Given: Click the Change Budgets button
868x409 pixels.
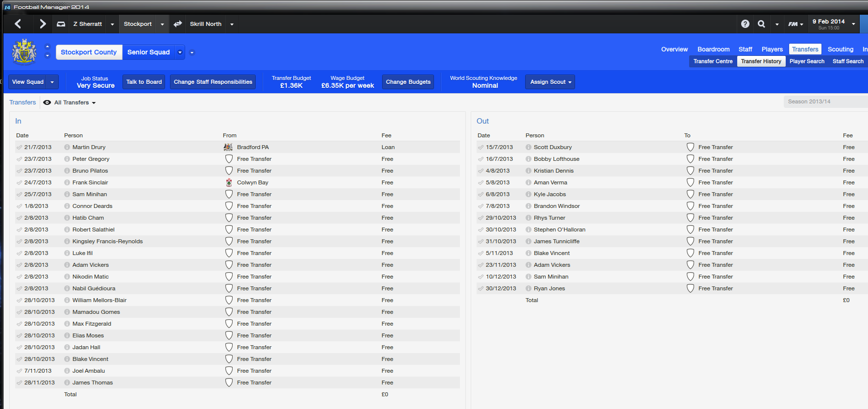Looking at the screenshot, I should (x=408, y=82).
